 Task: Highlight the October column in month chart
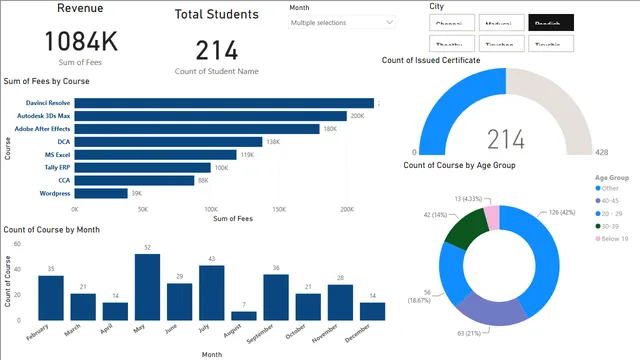click(308, 307)
